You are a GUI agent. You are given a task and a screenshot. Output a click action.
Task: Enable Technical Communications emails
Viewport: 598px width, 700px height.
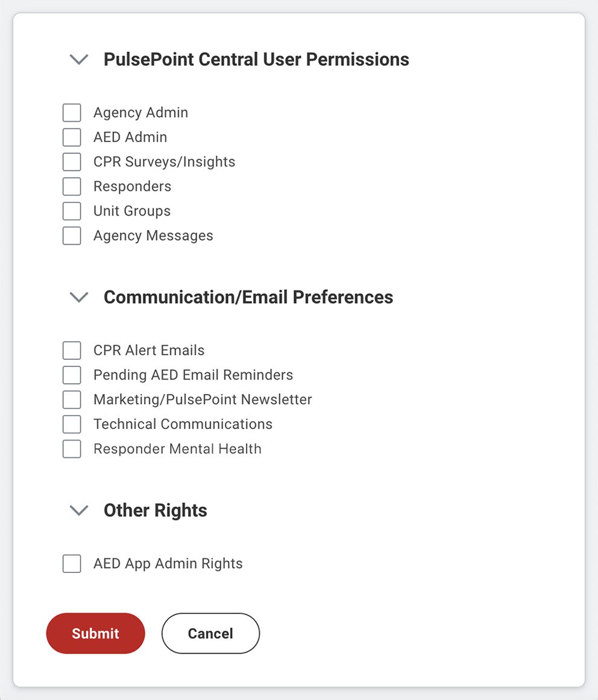[x=71, y=424]
